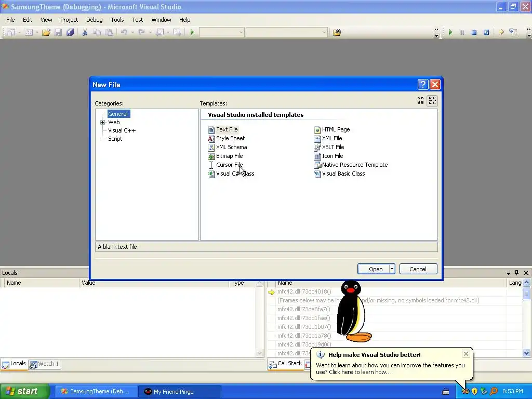Screen dimensions: 532x399
Task: Select the XML Schema template
Action: click(x=228, y=147)
